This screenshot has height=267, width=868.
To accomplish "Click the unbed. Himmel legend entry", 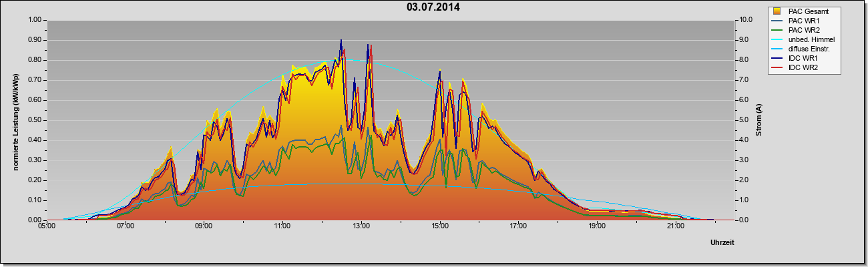I will click(805, 39).
